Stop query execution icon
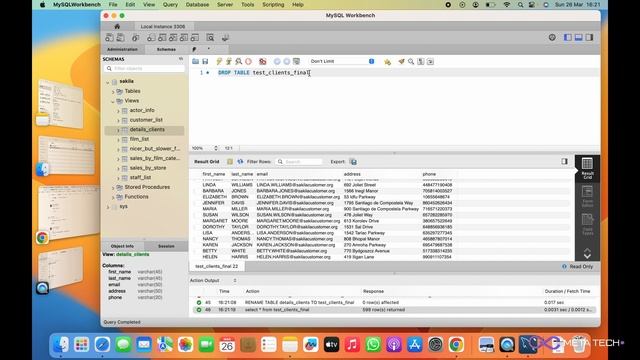This screenshot has height=360, width=640. pos(248,61)
